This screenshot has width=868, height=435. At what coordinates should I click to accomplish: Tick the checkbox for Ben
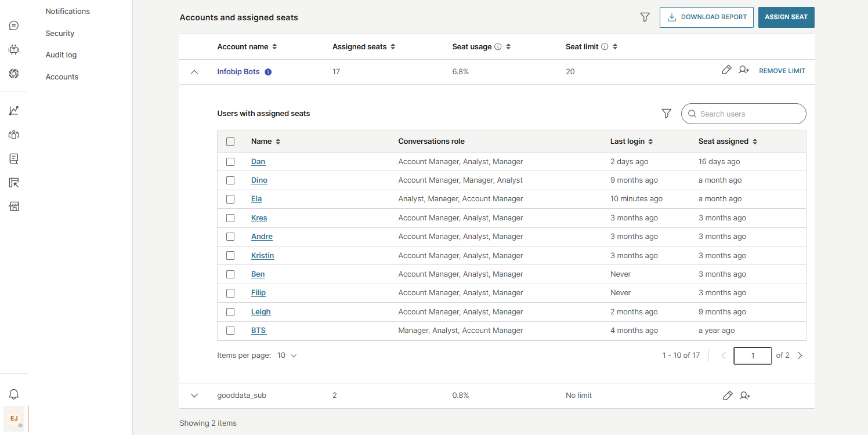tap(230, 274)
